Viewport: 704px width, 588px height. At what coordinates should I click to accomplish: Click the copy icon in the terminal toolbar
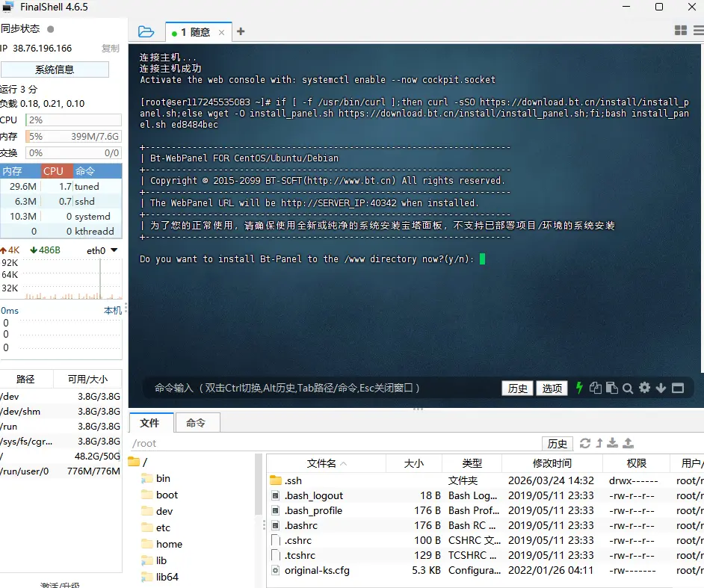pyautogui.click(x=596, y=388)
